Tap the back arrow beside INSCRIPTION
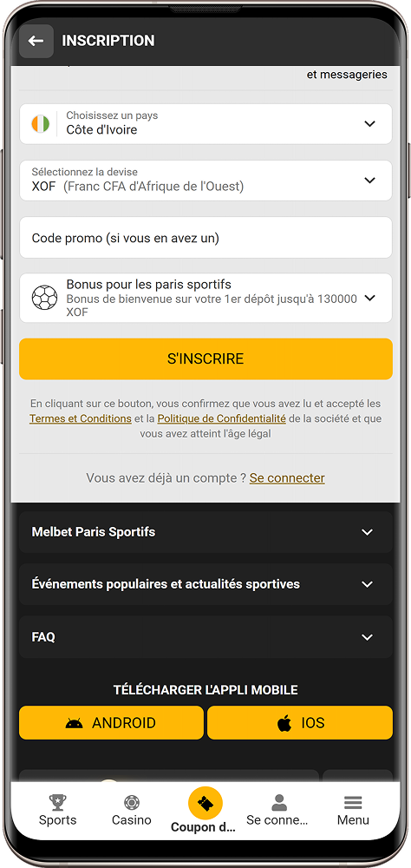Screen dimensions: 411x868 coord(36,41)
